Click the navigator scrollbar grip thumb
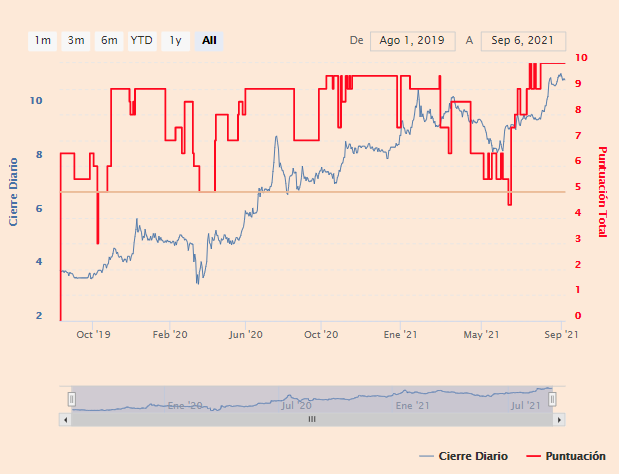619x474 pixels. pos(312,420)
